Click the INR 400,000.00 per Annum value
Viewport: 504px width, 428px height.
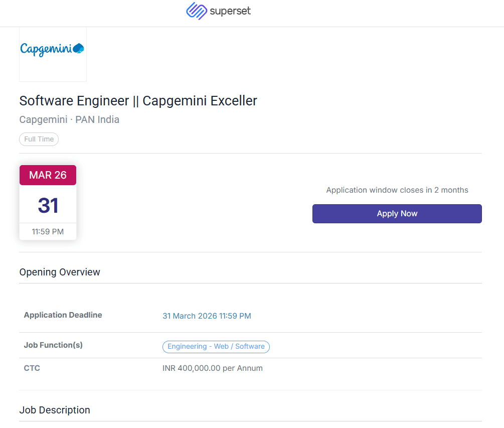[212, 368]
